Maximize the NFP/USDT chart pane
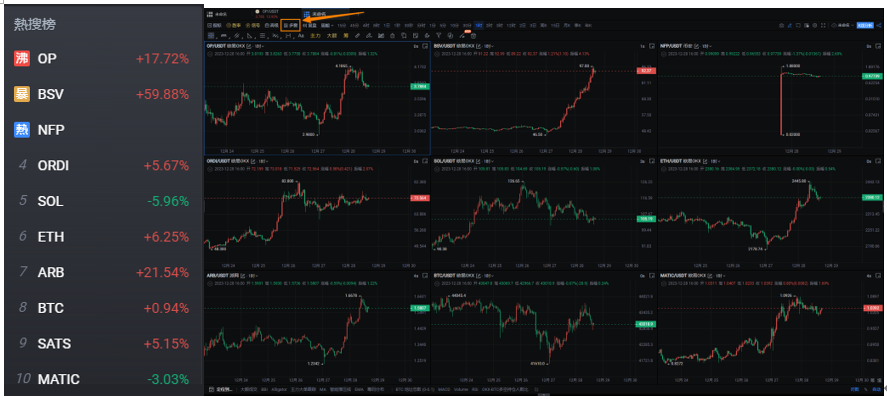 point(879,46)
